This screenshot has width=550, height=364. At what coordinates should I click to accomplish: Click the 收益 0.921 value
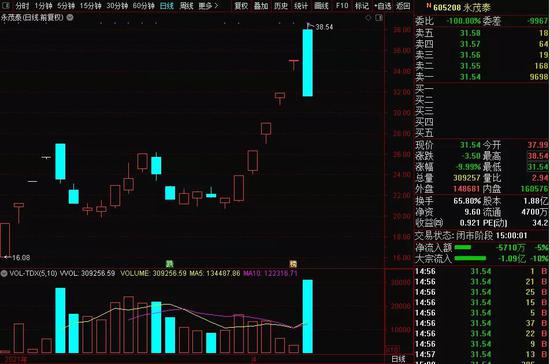470,223
